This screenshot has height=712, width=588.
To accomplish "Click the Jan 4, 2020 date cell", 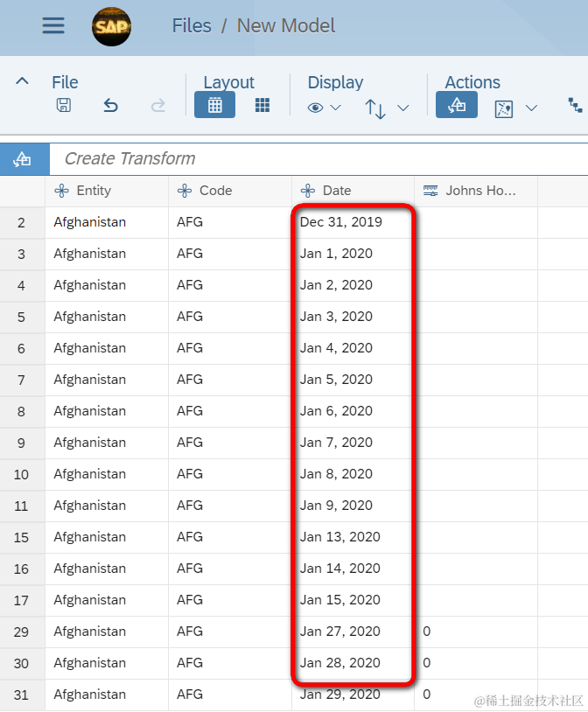I will pos(353,348).
